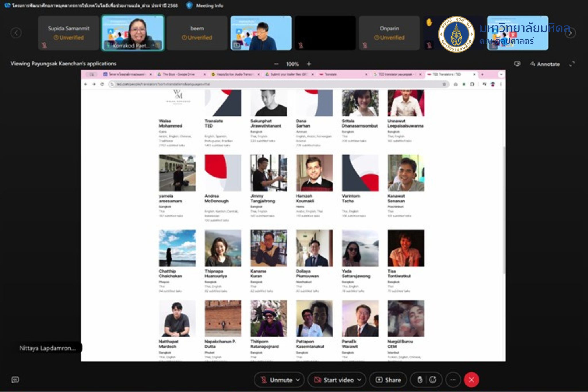The width and height of the screenshot is (588, 392).
Task: Select the TED Translators active tab
Action: [451, 74]
